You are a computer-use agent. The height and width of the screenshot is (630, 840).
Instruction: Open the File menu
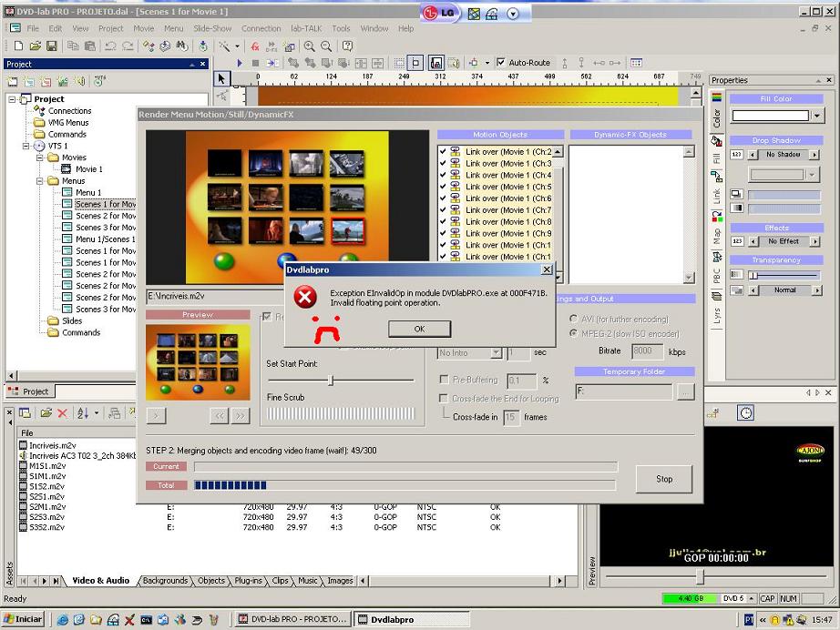(x=33, y=28)
